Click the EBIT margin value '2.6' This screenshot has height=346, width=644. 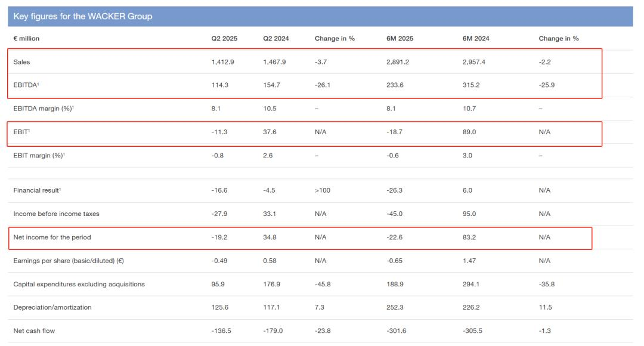[268, 155]
